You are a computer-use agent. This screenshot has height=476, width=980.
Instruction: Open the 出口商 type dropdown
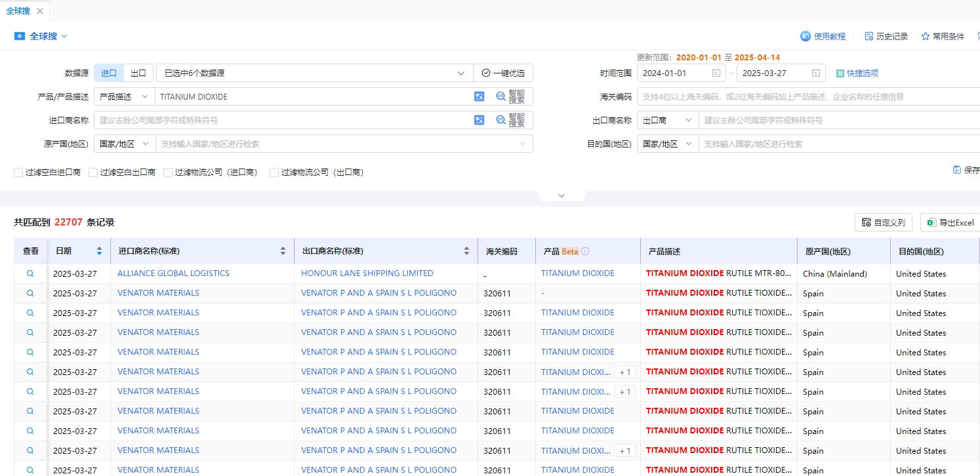tap(668, 120)
